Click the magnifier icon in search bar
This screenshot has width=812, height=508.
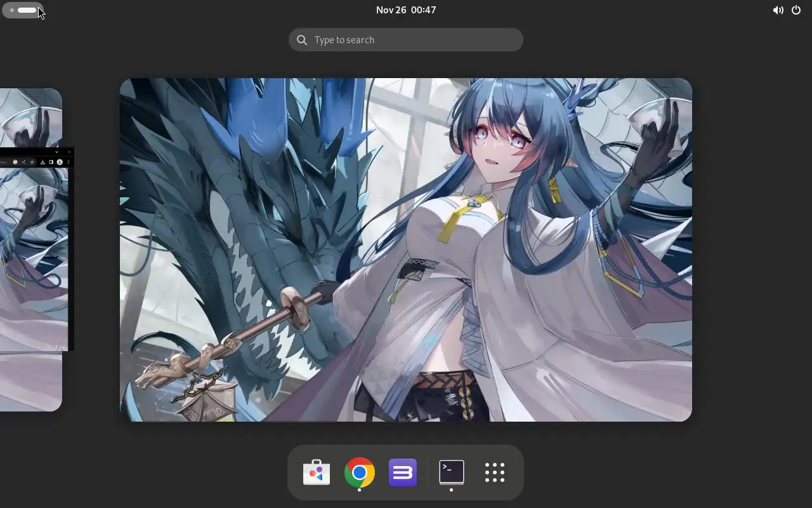pos(302,40)
